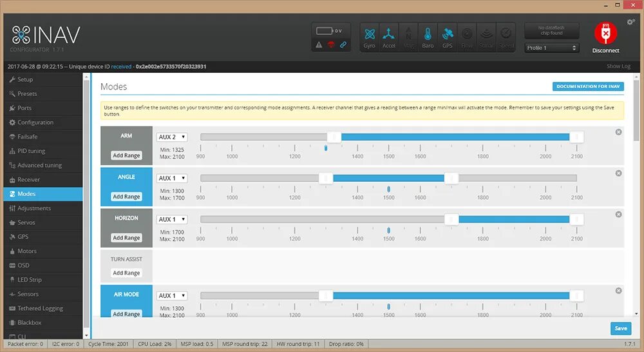Remove the ANGLE mode range
The height and width of the screenshot is (352, 644).
[x=618, y=173]
